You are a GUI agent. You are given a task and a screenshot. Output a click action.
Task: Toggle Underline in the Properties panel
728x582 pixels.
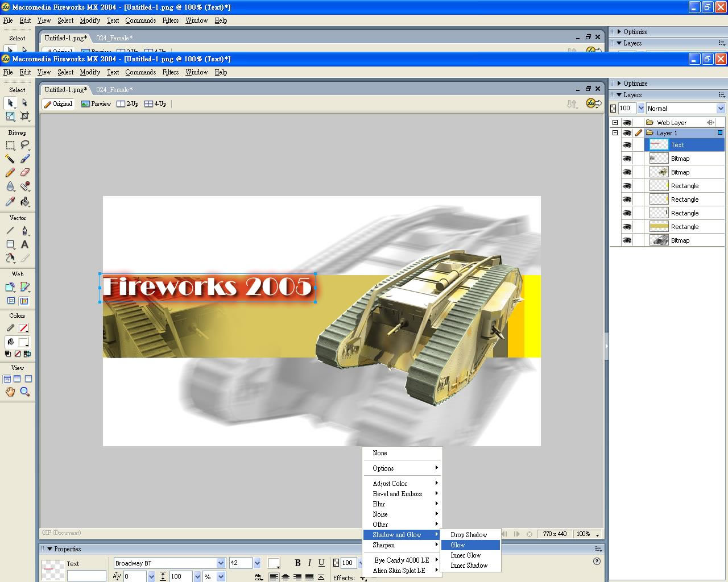click(x=321, y=563)
